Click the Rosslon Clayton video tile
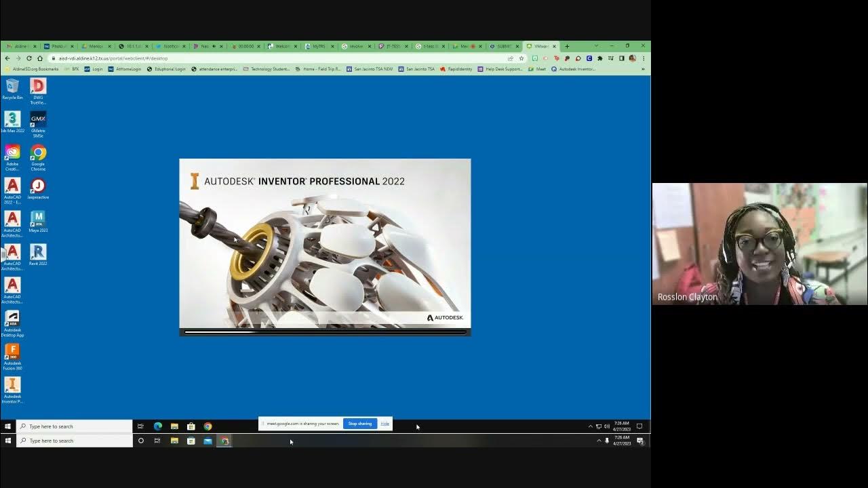The height and width of the screenshot is (488, 868). [759, 244]
